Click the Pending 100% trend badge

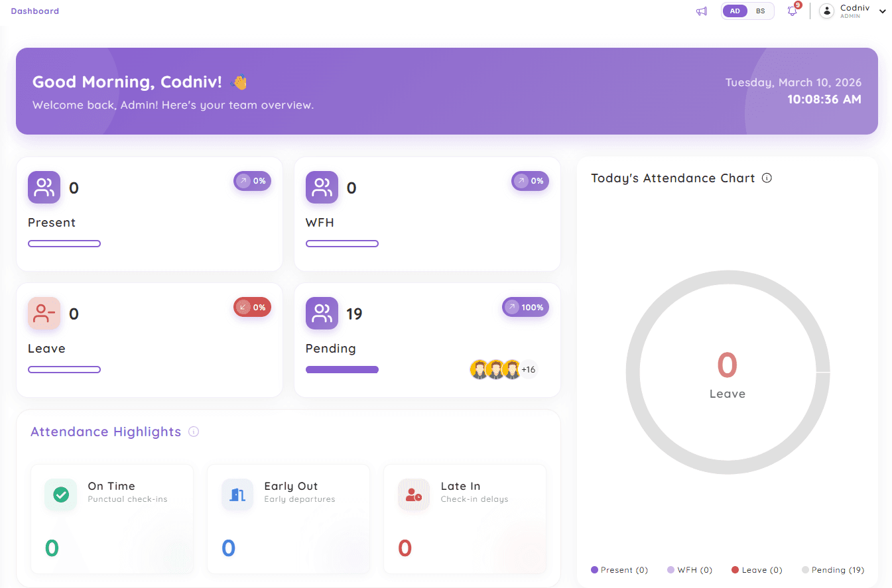click(x=525, y=308)
